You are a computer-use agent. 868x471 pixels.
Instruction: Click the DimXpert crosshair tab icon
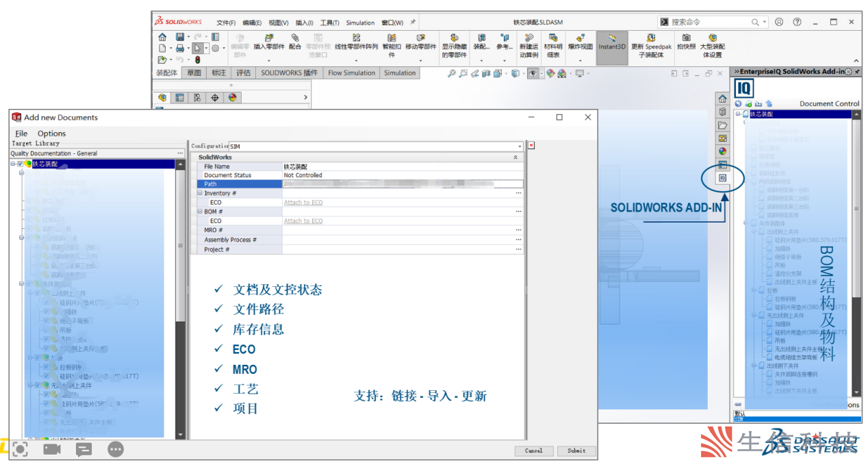(214, 97)
